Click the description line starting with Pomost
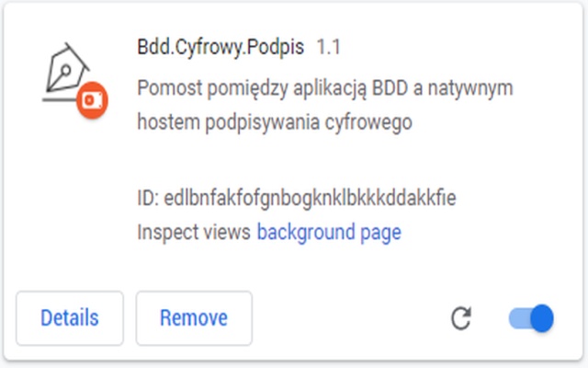 [x=324, y=89]
